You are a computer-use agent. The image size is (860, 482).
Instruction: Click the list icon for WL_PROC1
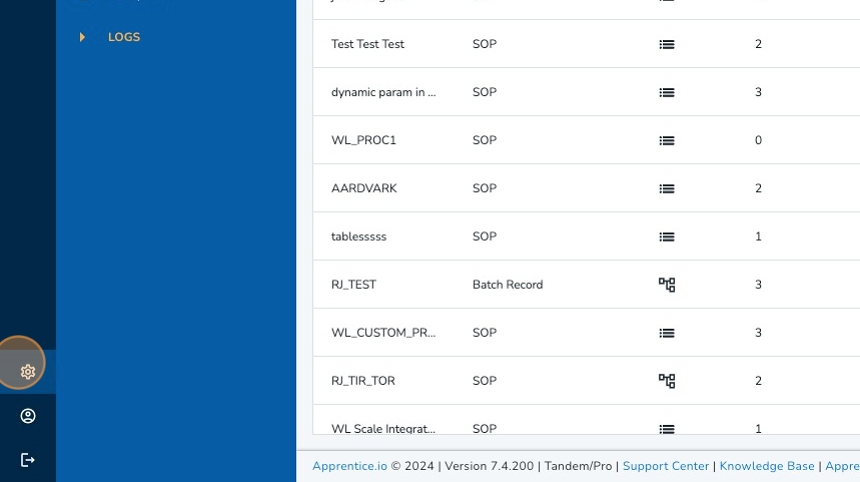tap(667, 141)
